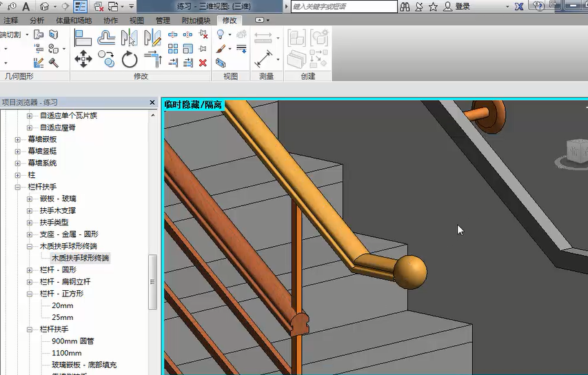Switch to the 管理 ribbon tab

(x=163, y=21)
